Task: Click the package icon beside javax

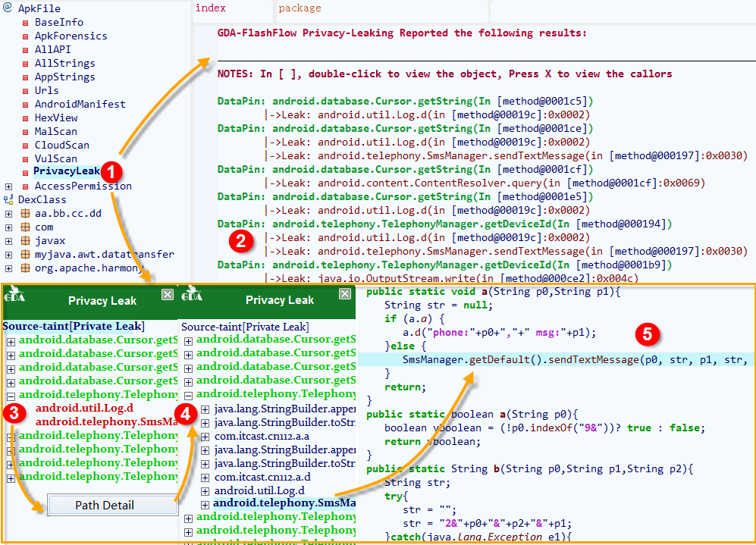Action: click(x=25, y=241)
